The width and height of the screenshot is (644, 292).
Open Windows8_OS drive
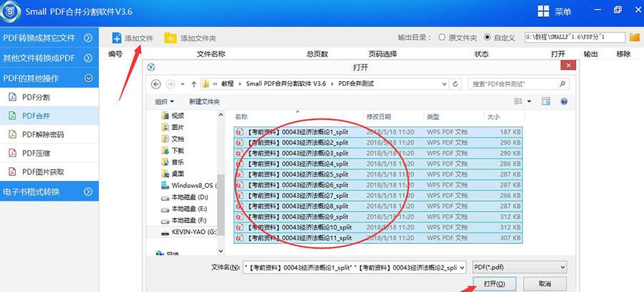188,186
